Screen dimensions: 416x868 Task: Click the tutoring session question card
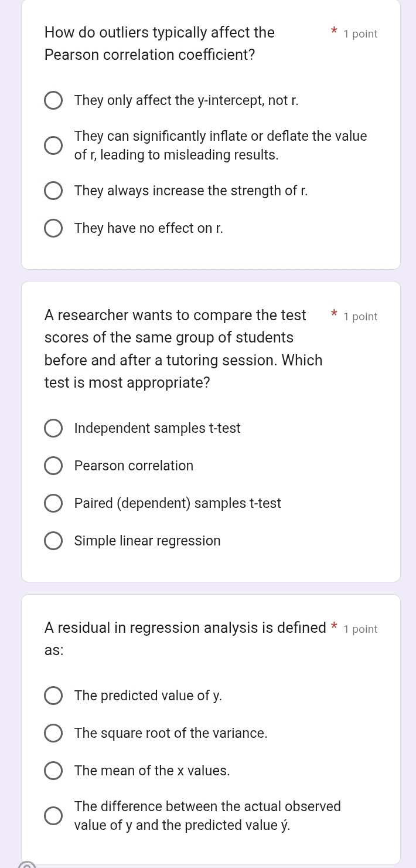click(x=211, y=431)
